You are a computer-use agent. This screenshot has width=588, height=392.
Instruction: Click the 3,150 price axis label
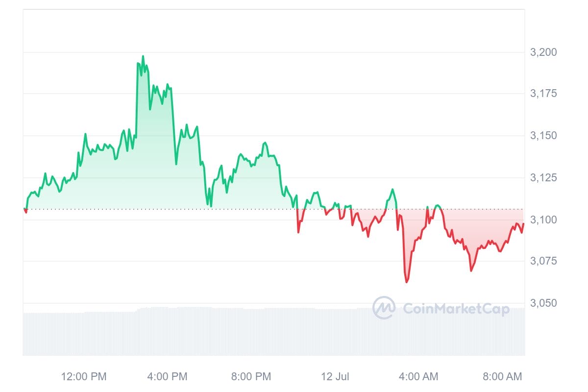coord(543,136)
